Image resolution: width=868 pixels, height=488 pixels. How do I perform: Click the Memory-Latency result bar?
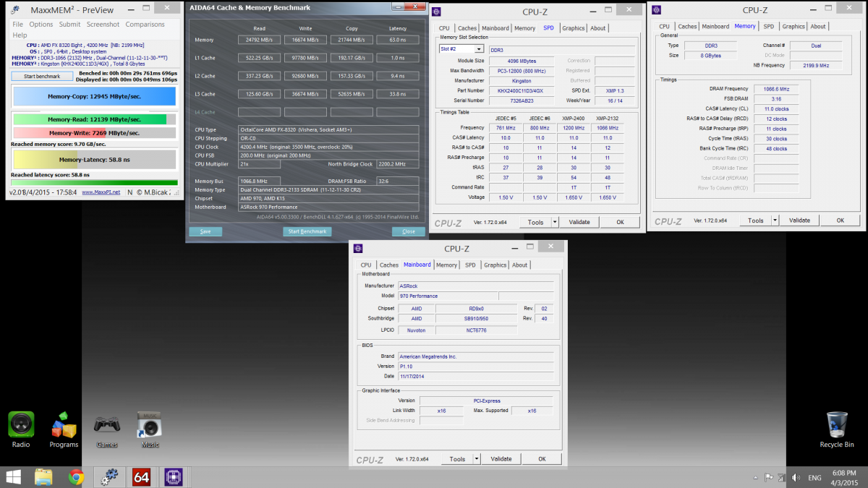pos(94,160)
